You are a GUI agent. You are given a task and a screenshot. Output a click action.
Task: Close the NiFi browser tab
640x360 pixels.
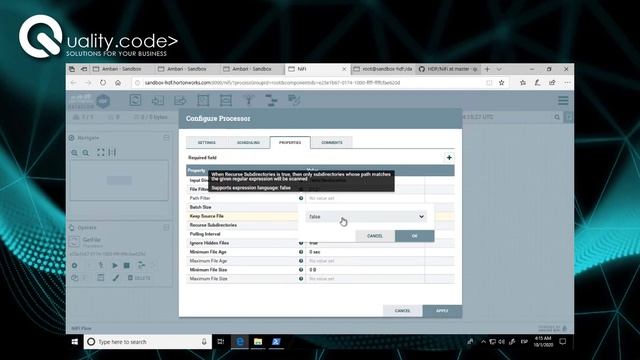coord(344,69)
